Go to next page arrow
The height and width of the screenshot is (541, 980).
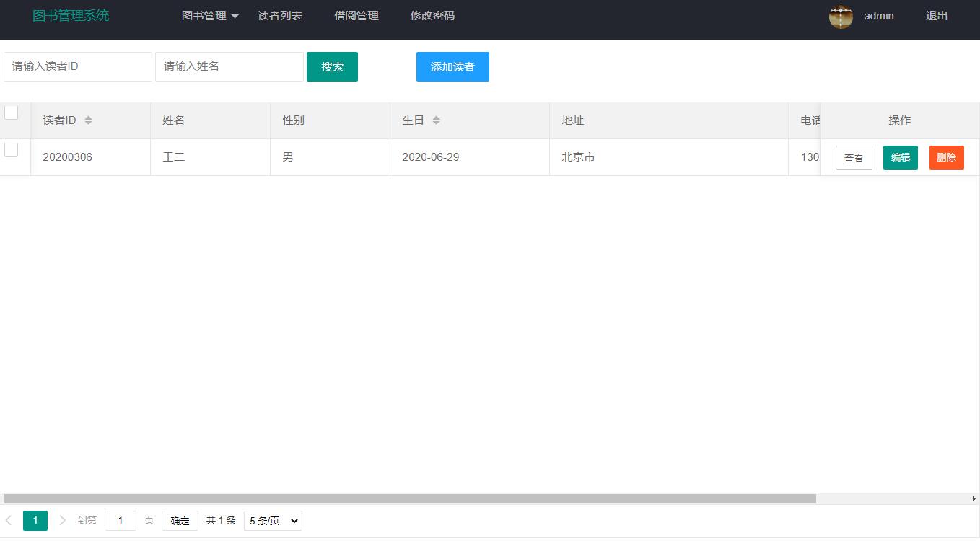tap(62, 520)
